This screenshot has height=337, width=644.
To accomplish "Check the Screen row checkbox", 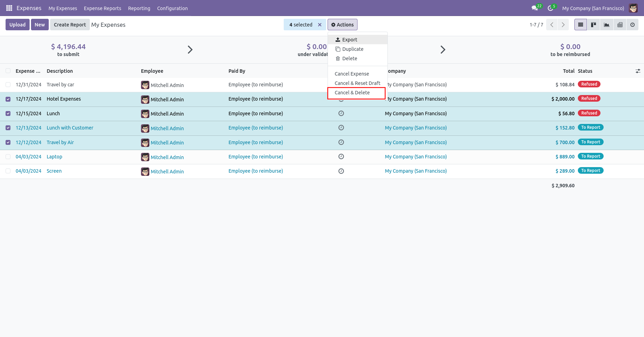I will click(8, 171).
